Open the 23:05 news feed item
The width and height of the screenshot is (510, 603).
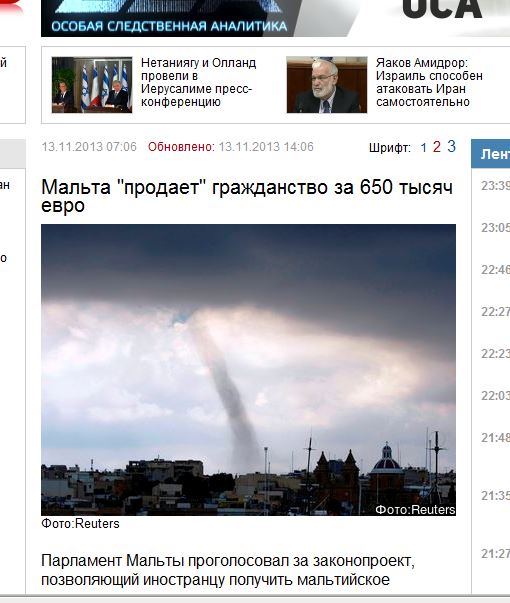[x=495, y=228]
